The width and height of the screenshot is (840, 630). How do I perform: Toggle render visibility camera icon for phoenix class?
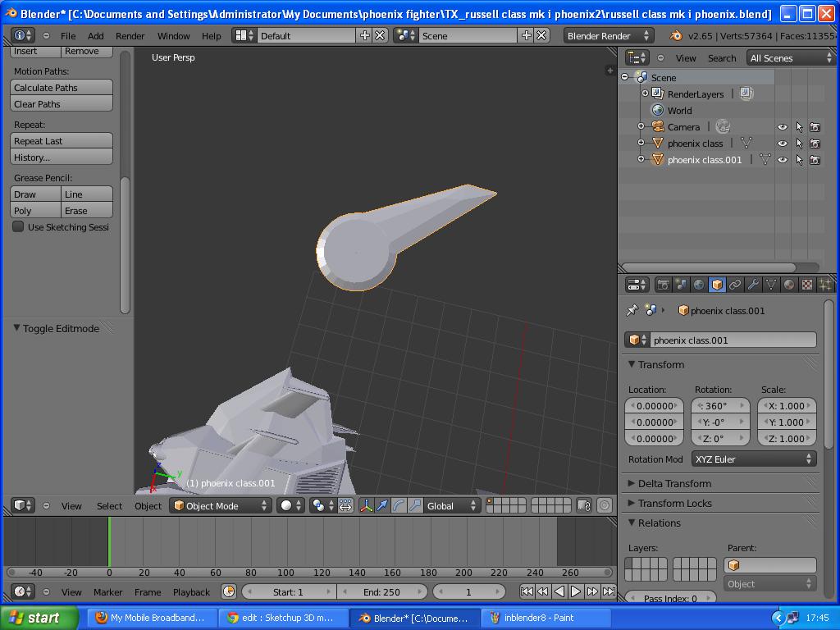point(815,144)
